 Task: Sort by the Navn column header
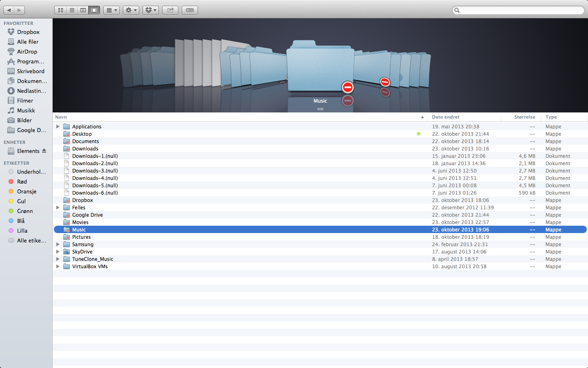(240, 117)
